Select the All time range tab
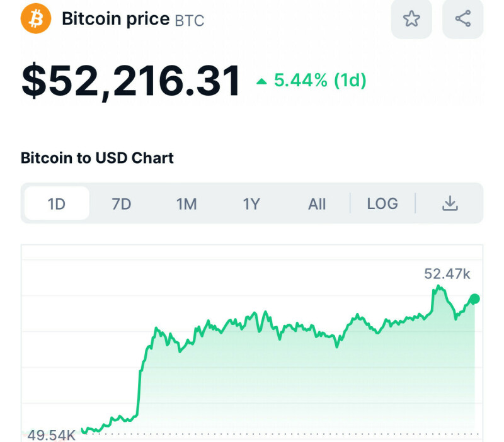Image resolution: width=504 pixels, height=442 pixels. click(317, 204)
